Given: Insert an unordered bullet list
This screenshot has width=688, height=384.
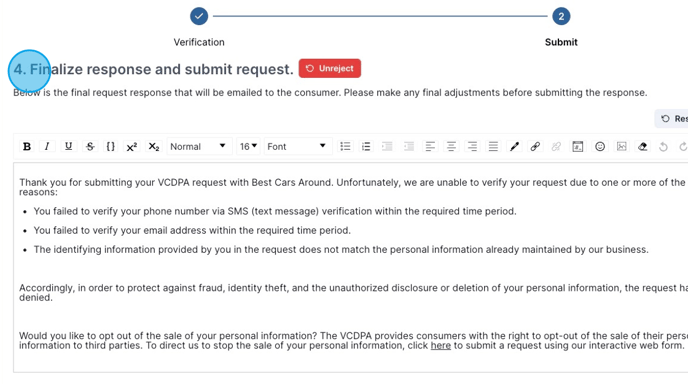Looking at the screenshot, I should coord(345,146).
